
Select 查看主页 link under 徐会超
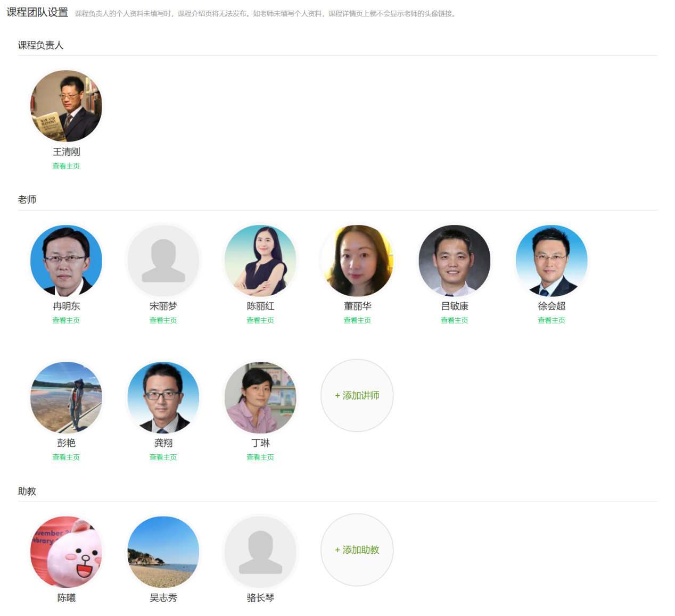[x=551, y=320]
